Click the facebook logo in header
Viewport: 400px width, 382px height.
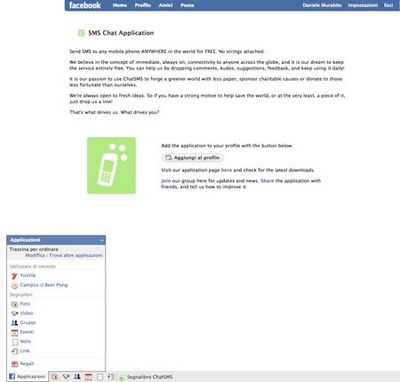coord(85,5)
